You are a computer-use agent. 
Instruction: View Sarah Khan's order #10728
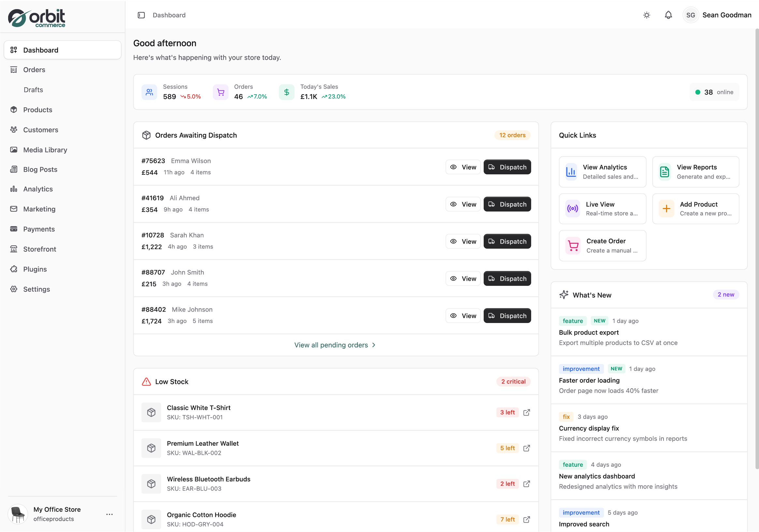pos(462,241)
